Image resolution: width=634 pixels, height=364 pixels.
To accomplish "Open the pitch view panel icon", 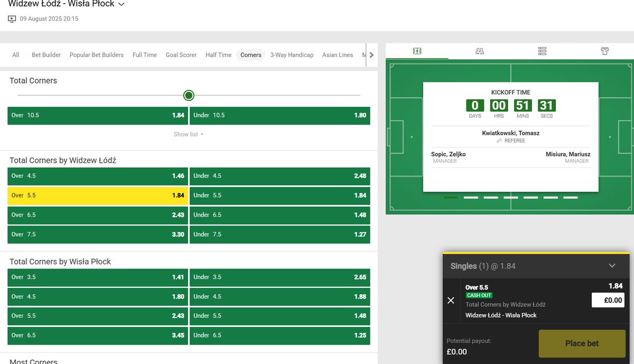I will (417, 51).
